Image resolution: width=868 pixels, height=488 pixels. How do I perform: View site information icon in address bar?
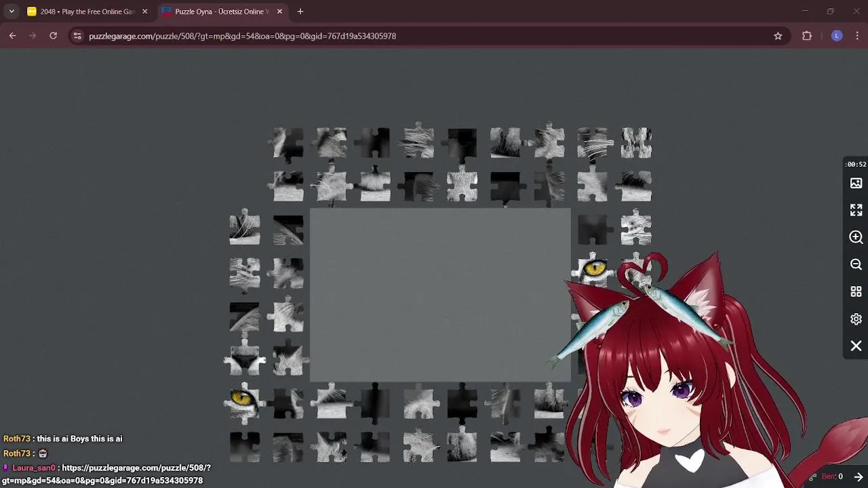tap(77, 36)
